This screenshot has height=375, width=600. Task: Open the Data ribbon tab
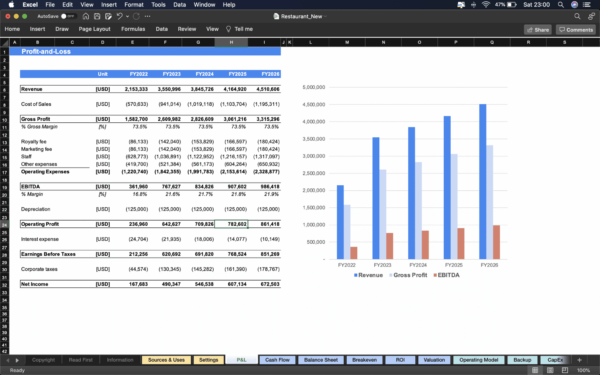click(x=161, y=29)
